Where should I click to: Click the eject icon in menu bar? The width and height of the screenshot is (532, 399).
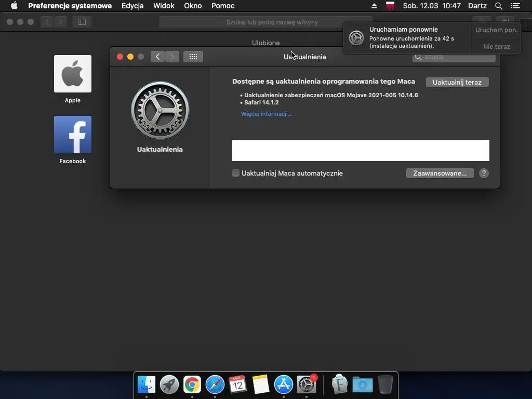(x=374, y=6)
